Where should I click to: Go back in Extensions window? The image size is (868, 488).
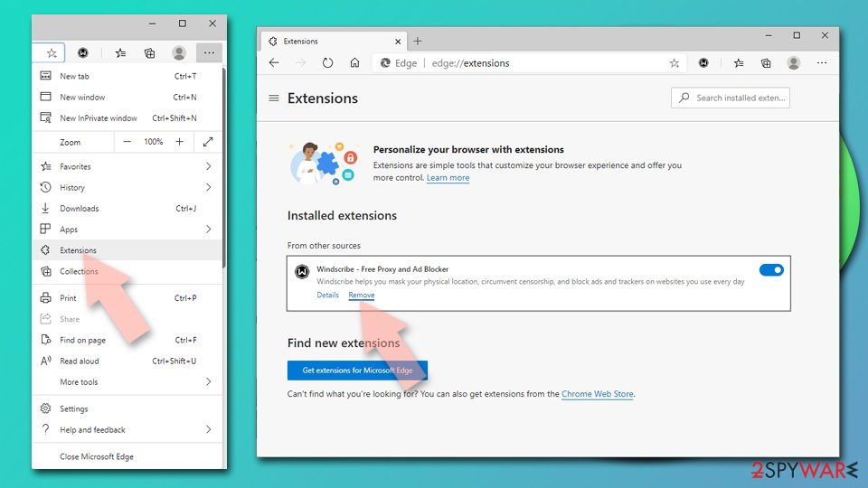point(274,63)
